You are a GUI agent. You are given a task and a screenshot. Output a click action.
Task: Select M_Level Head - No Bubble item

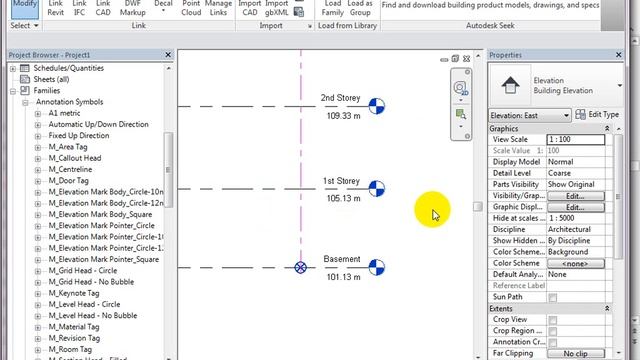(93, 316)
